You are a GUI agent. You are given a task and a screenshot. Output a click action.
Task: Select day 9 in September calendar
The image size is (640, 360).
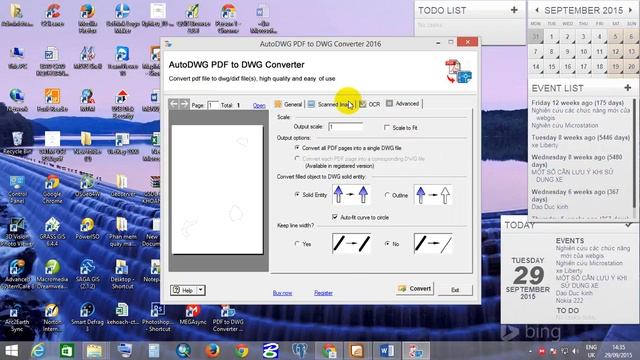pos(567,52)
